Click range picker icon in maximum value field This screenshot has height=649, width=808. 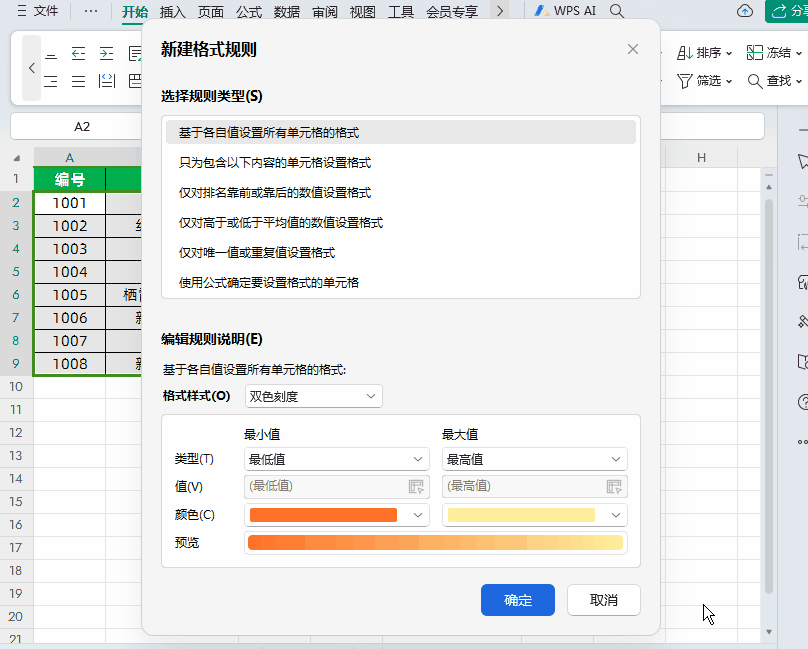(614, 486)
